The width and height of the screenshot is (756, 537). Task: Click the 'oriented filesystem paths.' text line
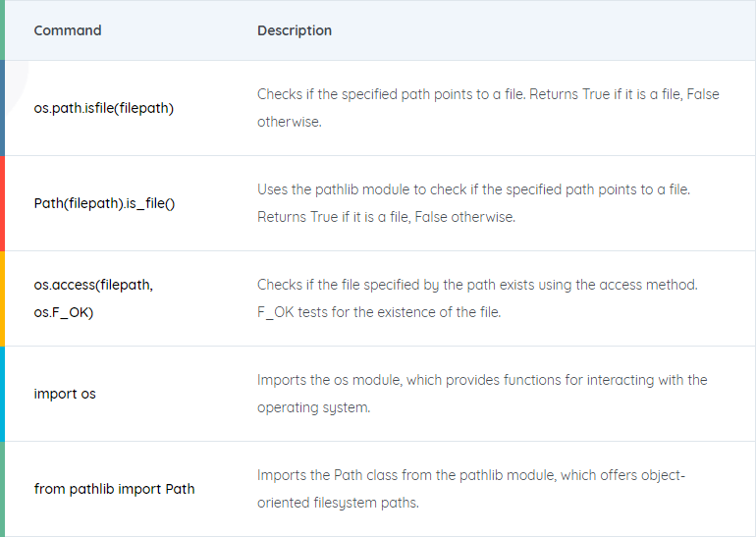[x=338, y=503]
